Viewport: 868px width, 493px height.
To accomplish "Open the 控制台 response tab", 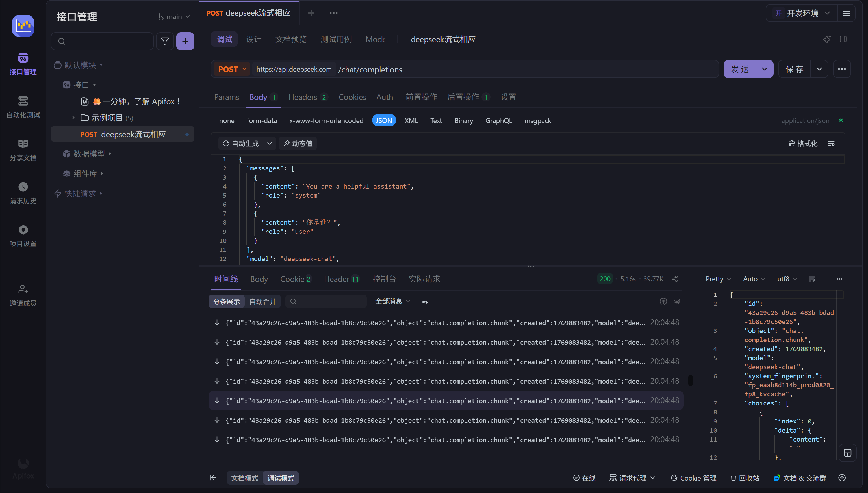I will (x=384, y=279).
